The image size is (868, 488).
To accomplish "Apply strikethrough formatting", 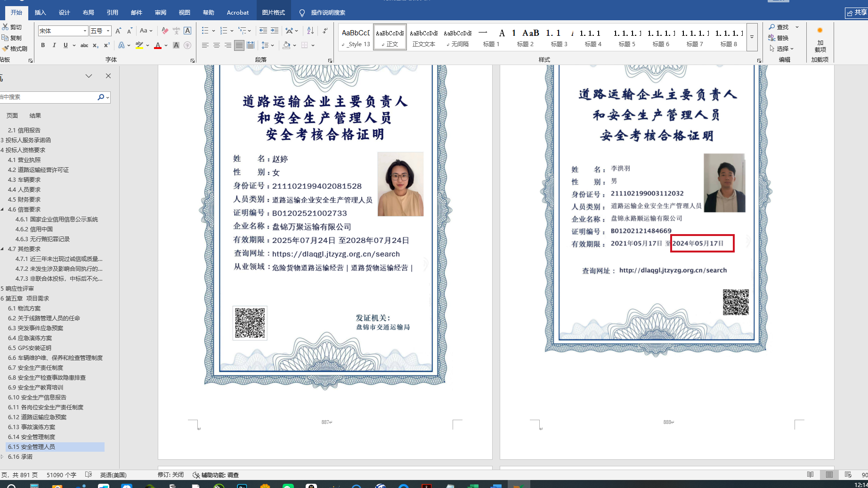I will point(84,45).
